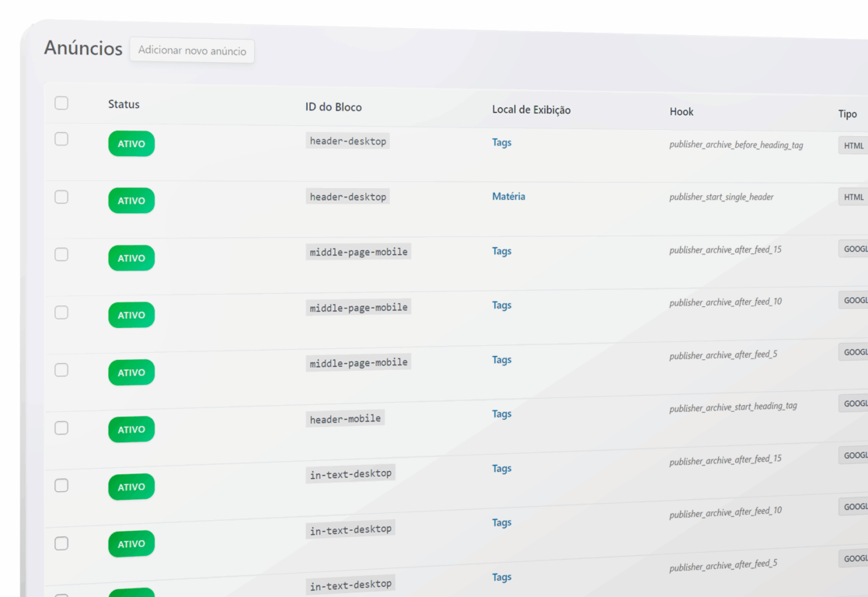Image resolution: width=868 pixels, height=597 pixels.
Task: Open Tags link in the header-mobile row
Action: pyautogui.click(x=501, y=414)
